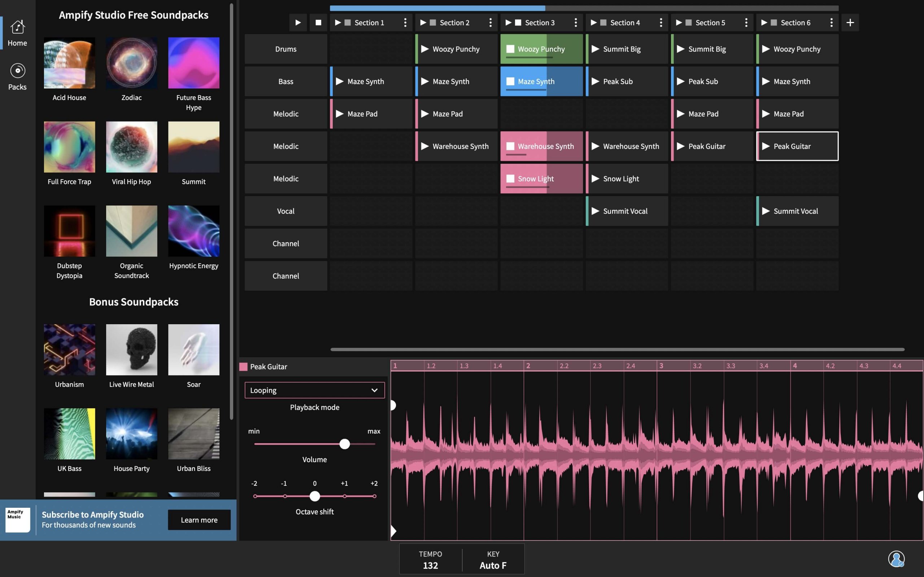Stop the playing Snow Light clip

[510, 179]
